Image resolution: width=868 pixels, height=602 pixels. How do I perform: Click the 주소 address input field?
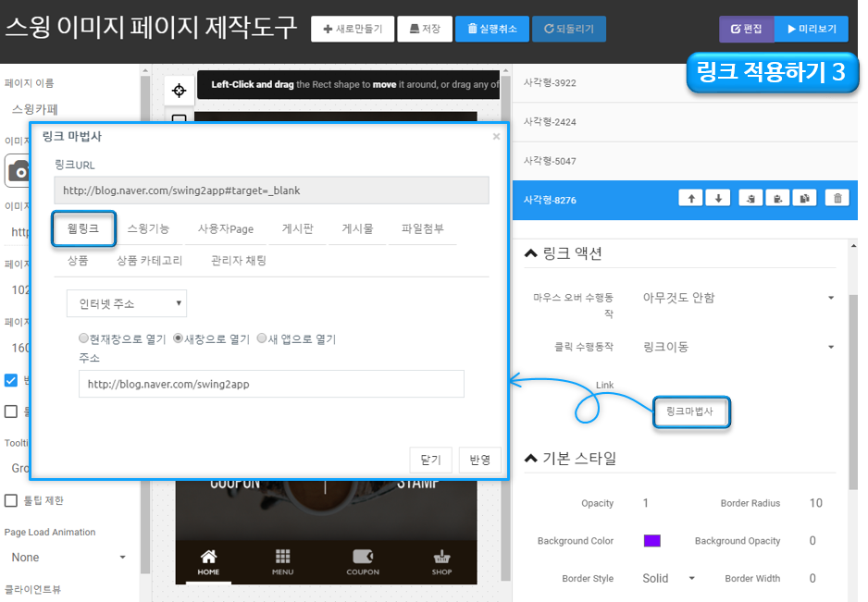271,384
